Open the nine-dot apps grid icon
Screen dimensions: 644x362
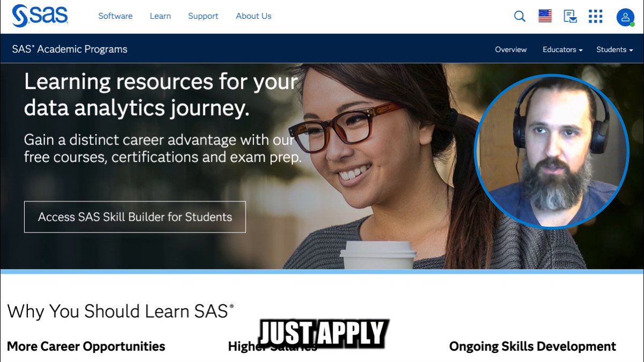coord(595,16)
